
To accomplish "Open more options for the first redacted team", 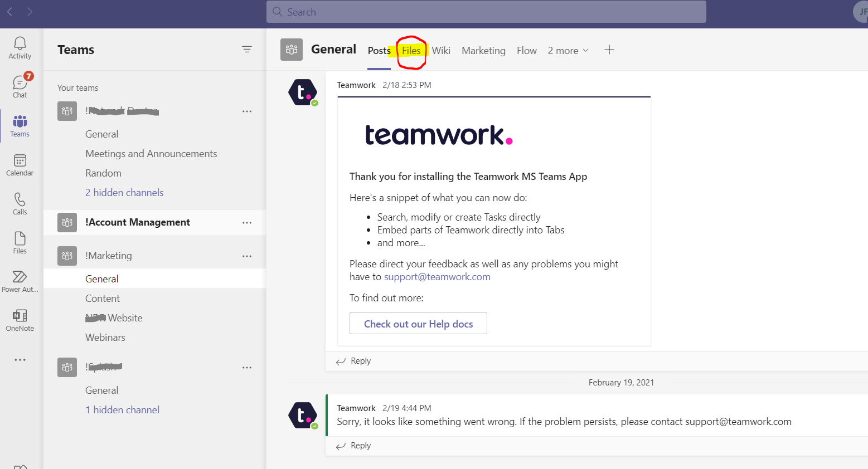I will [247, 111].
